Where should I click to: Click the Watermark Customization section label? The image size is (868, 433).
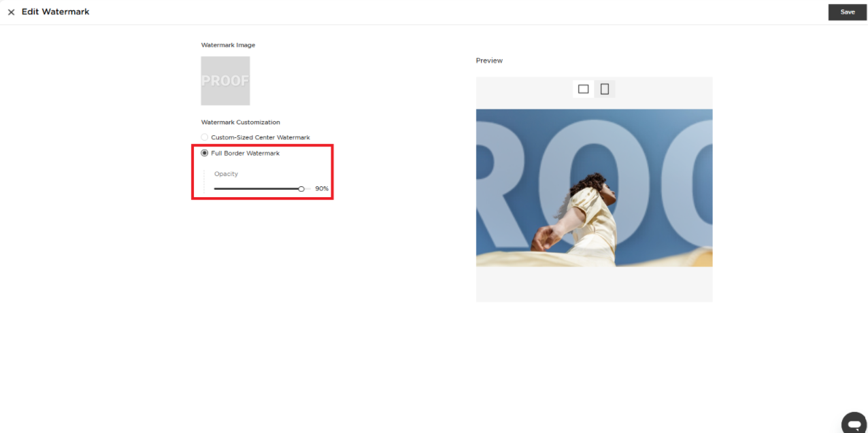[240, 122]
